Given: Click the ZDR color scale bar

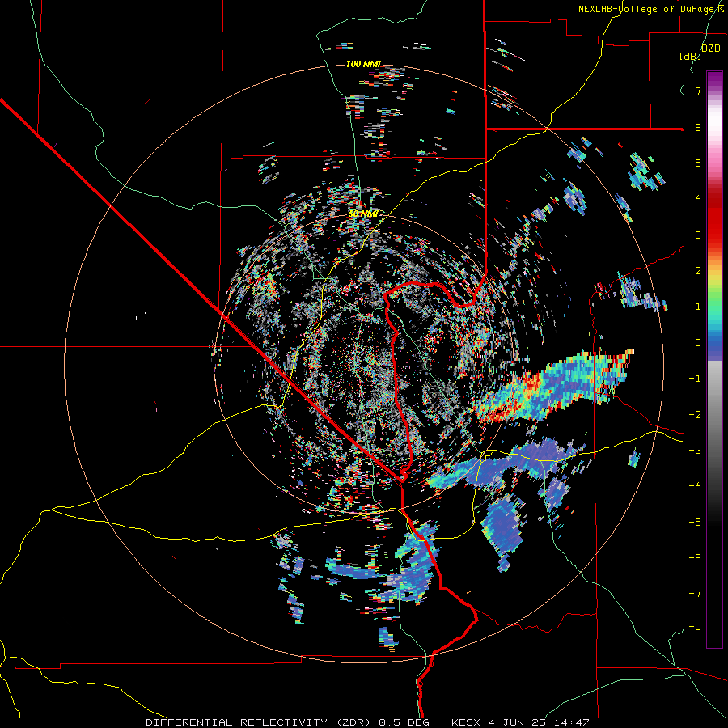Looking at the screenshot, I should 714,359.
